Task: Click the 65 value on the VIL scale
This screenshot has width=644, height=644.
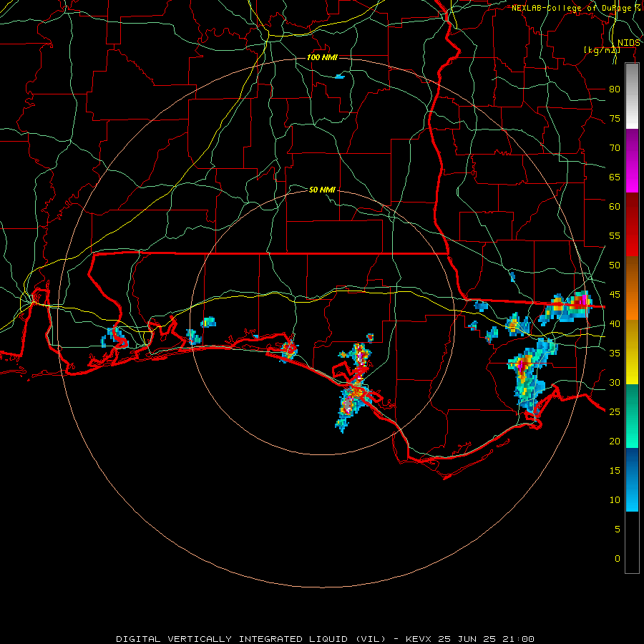Action: coord(615,177)
